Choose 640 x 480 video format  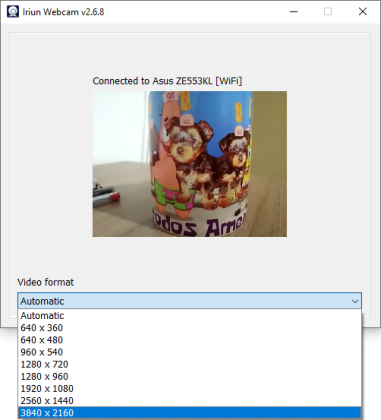click(189, 340)
